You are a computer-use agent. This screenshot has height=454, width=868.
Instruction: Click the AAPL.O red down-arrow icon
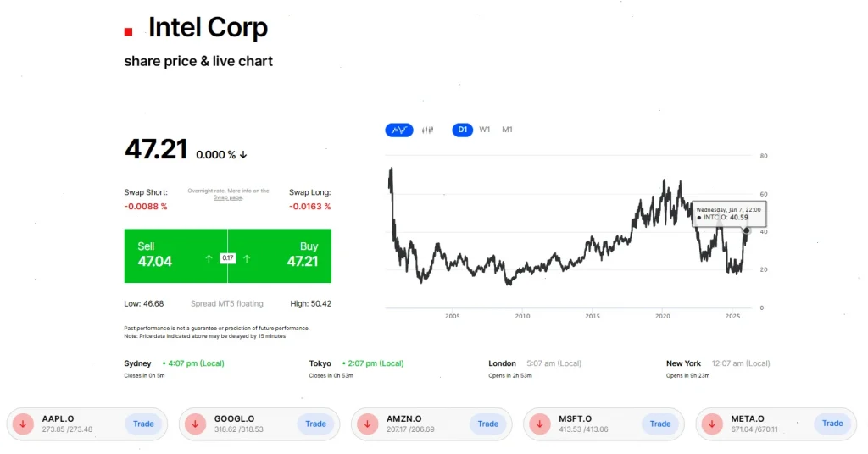(x=23, y=424)
